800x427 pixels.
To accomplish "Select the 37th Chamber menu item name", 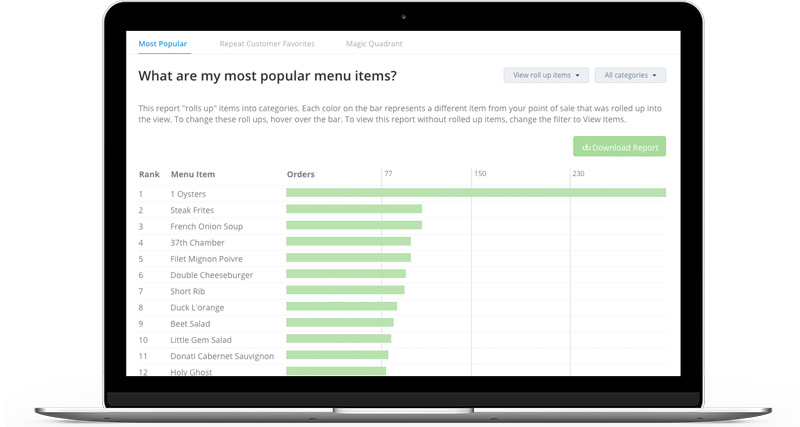I will tap(197, 243).
